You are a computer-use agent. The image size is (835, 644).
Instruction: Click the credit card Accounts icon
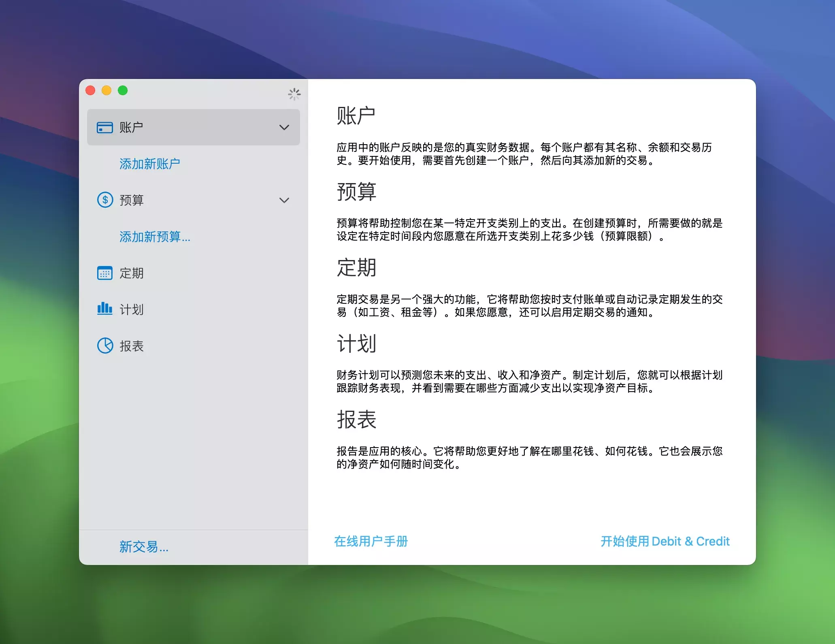(105, 128)
